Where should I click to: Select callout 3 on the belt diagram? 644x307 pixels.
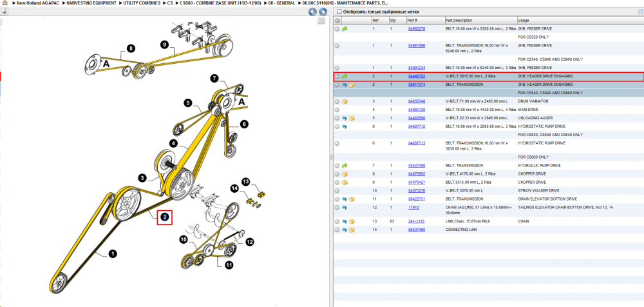(x=142, y=178)
